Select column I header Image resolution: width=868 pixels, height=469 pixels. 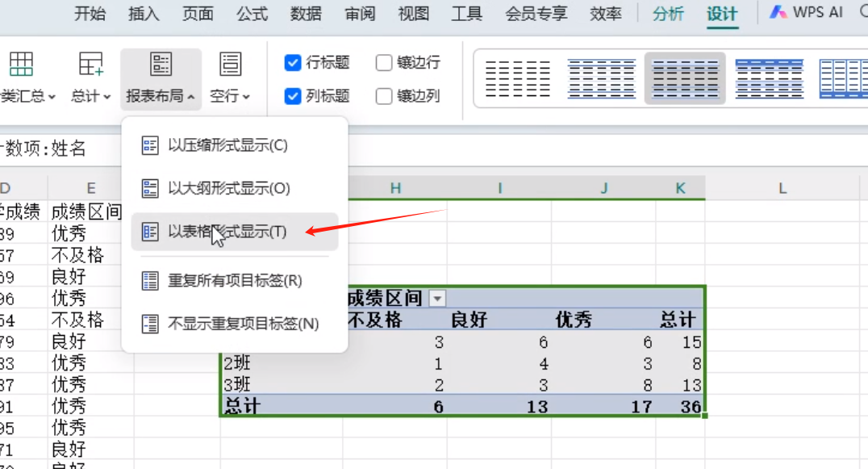pyautogui.click(x=500, y=188)
